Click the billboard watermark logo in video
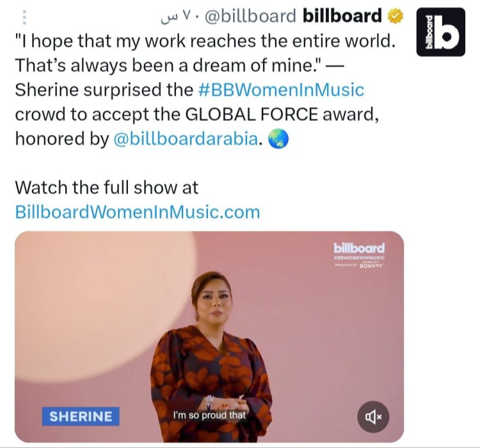Viewport: 480px width, 448px height. click(x=359, y=248)
